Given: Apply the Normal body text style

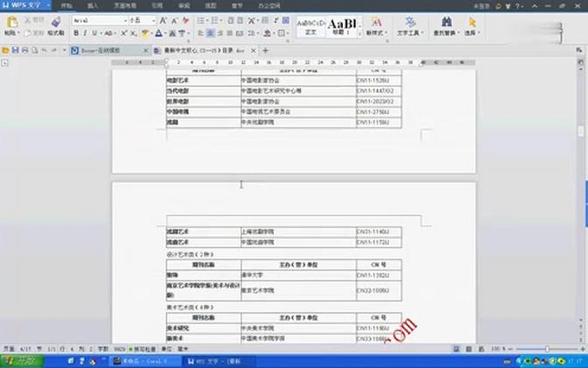Looking at the screenshot, I should (311, 26).
